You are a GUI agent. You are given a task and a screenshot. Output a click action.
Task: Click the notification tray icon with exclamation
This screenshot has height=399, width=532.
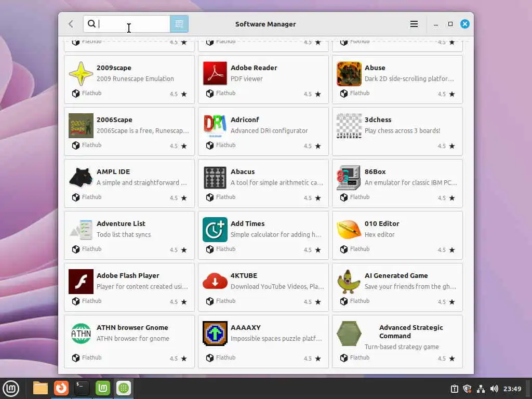click(454, 389)
